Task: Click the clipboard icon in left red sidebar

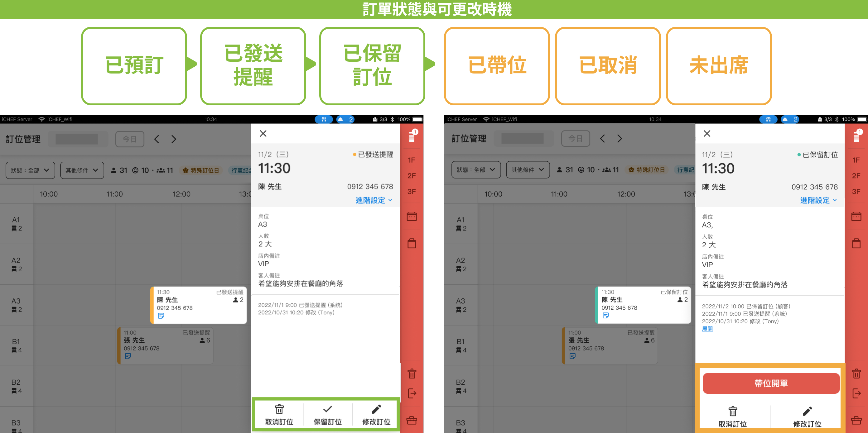Action: pos(412,243)
